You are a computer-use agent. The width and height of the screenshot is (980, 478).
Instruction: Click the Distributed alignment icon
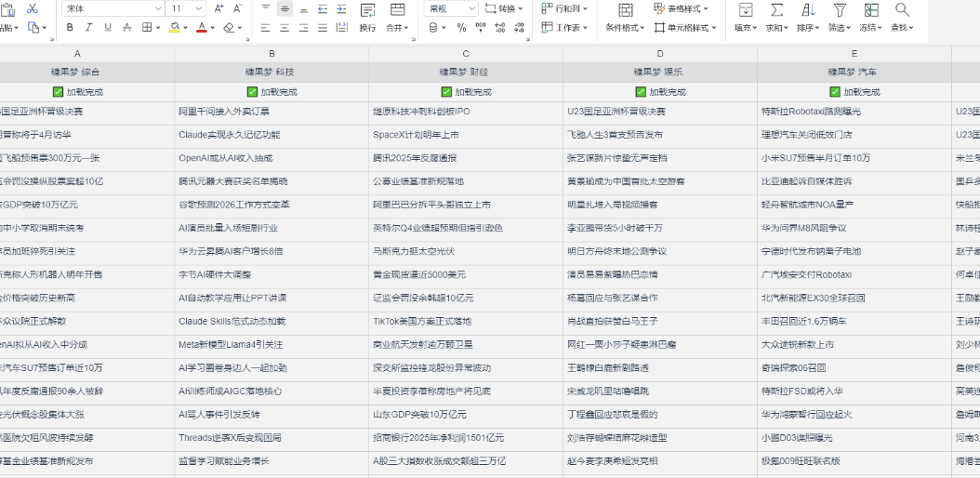pyautogui.click(x=341, y=28)
